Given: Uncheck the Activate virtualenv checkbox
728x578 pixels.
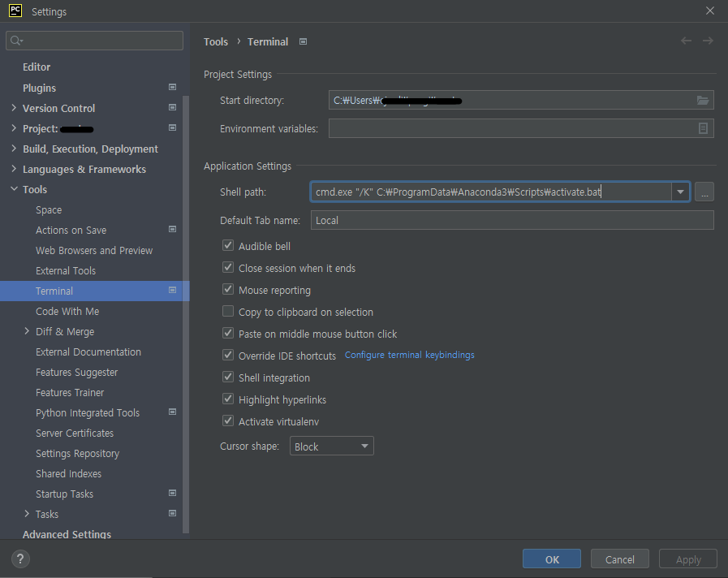Looking at the screenshot, I should (228, 421).
